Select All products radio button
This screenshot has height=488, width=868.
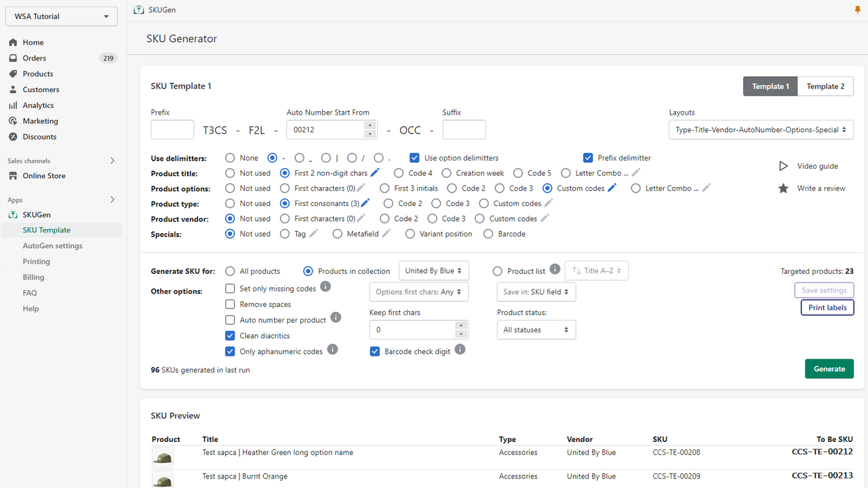click(x=230, y=271)
